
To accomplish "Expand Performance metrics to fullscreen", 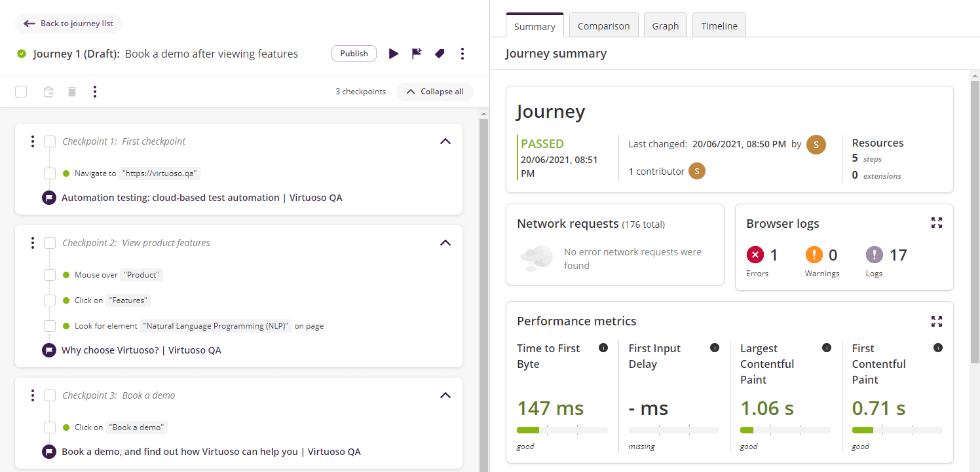I will pos(937,321).
